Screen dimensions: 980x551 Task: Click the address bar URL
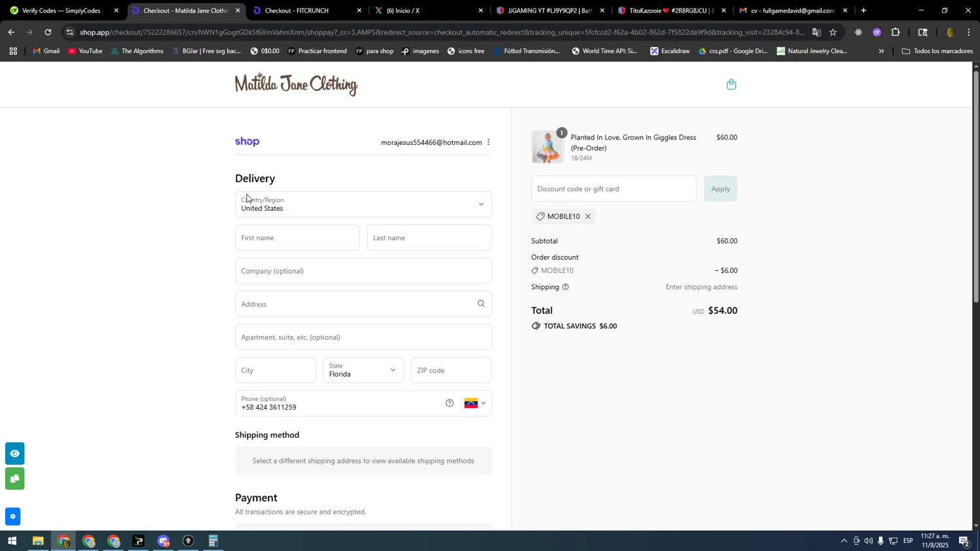[x=441, y=32]
